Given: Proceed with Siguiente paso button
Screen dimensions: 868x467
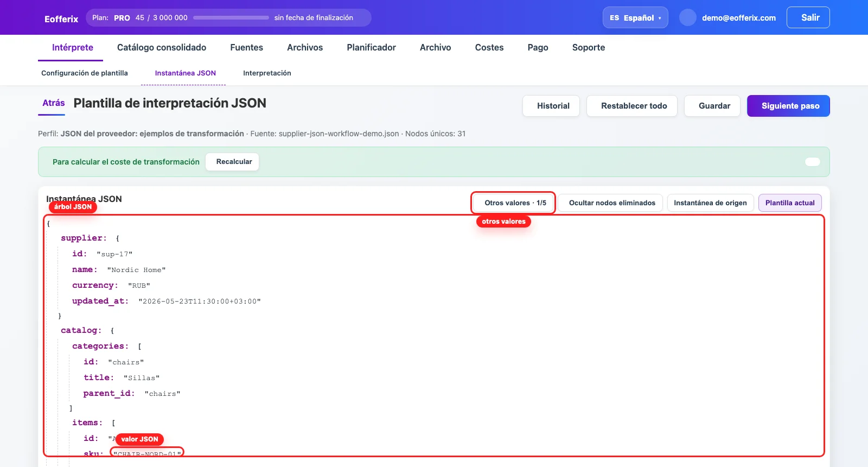Looking at the screenshot, I should pyautogui.click(x=788, y=106).
